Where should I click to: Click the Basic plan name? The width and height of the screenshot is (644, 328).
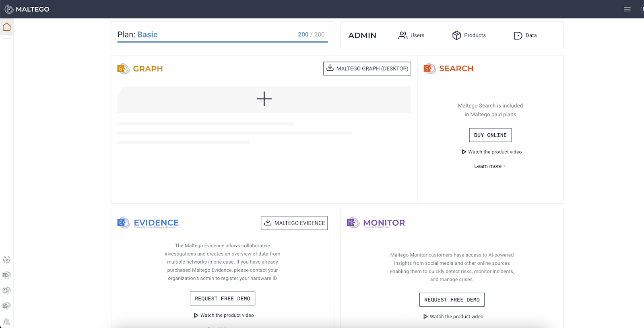[x=147, y=35]
